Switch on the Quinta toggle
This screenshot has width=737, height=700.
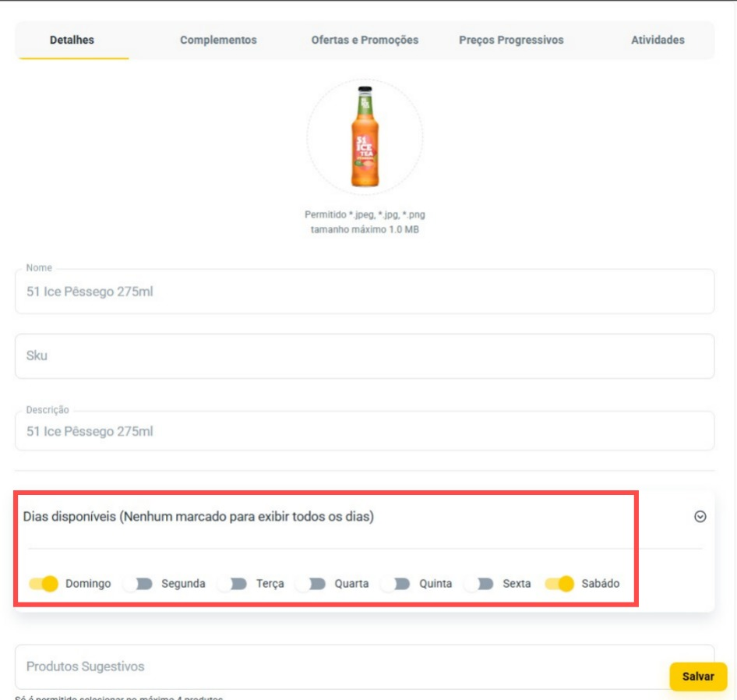point(397,583)
